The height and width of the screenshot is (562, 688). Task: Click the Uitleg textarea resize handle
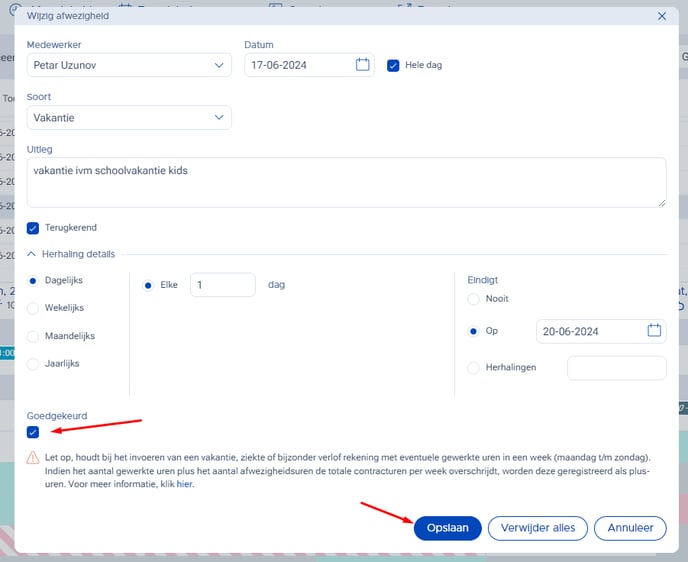[662, 203]
